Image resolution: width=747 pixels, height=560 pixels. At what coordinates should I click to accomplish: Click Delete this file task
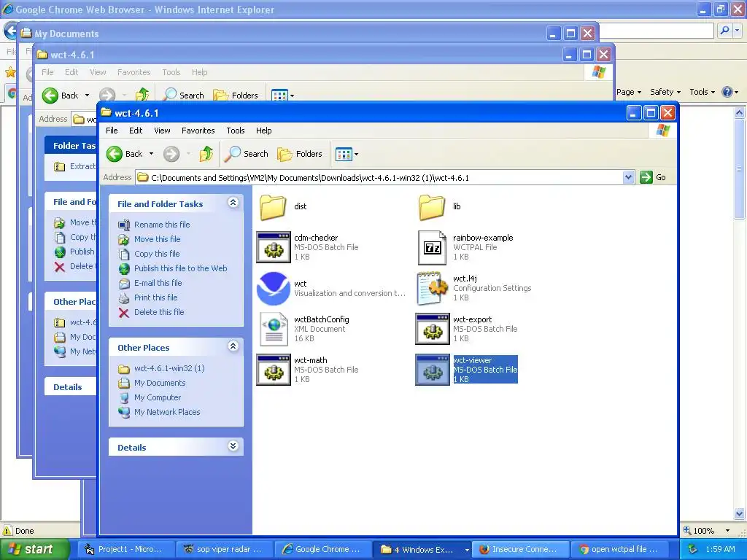(159, 312)
